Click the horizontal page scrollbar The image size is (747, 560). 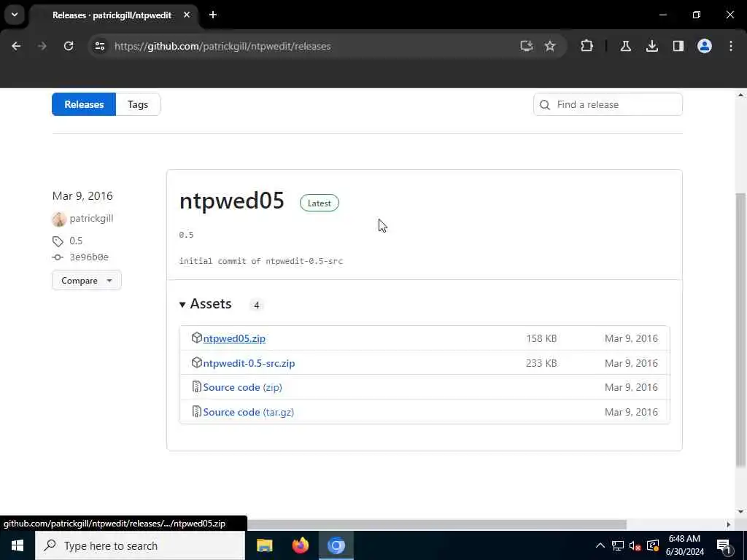click(x=436, y=524)
